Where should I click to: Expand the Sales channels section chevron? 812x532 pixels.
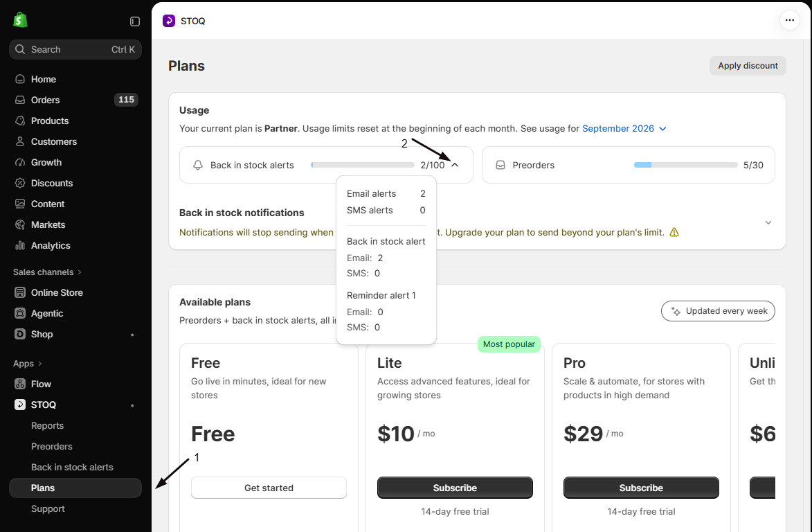(79, 272)
